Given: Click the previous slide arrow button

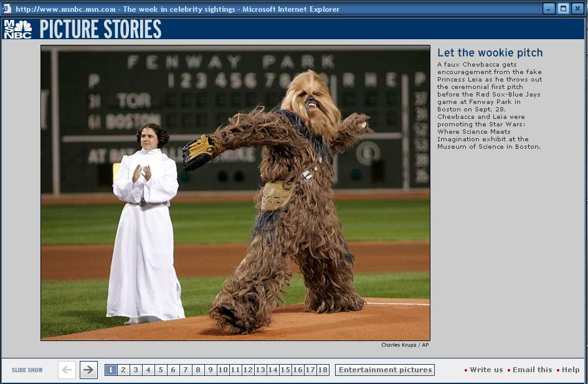Looking at the screenshot, I should 67,370.
